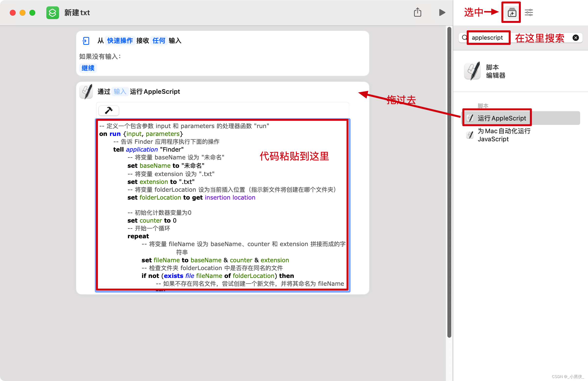Open the action library panel icon
Viewport: 588px width, 381px height.
pyautogui.click(x=512, y=12)
